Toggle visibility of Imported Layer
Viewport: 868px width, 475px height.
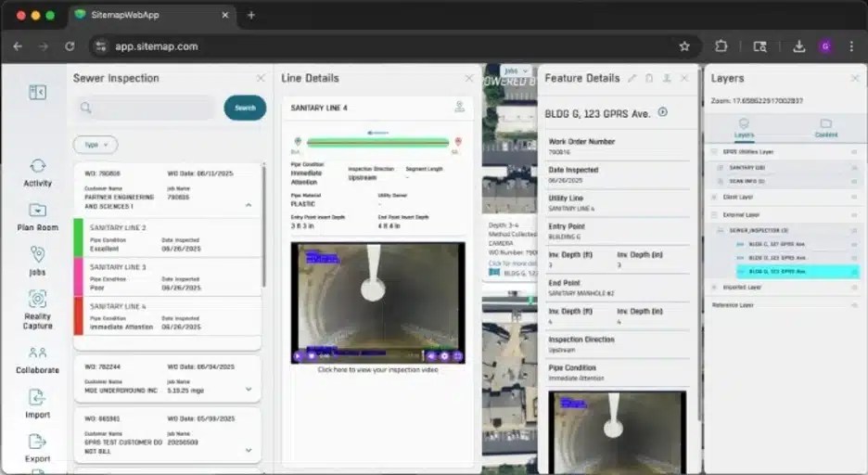pyautogui.click(x=854, y=288)
